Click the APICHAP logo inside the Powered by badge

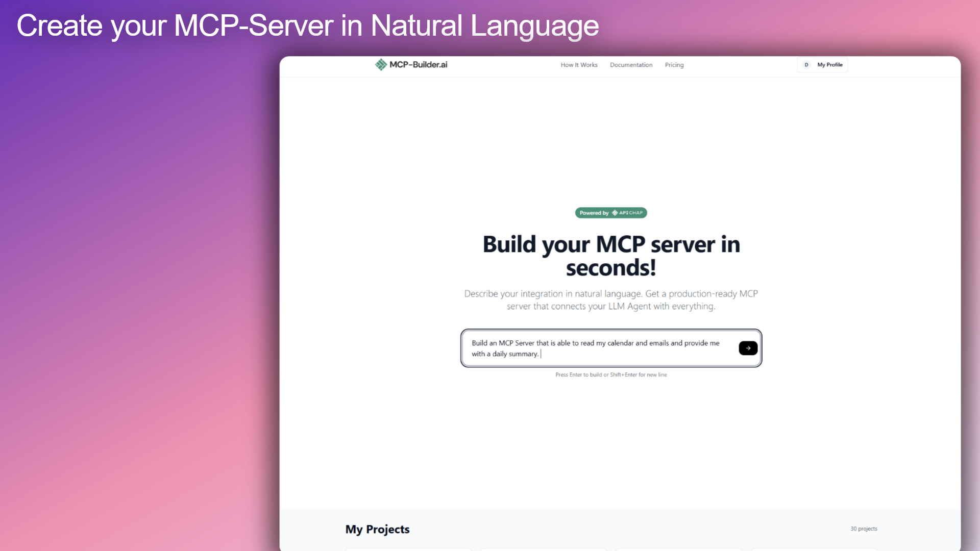[628, 213]
